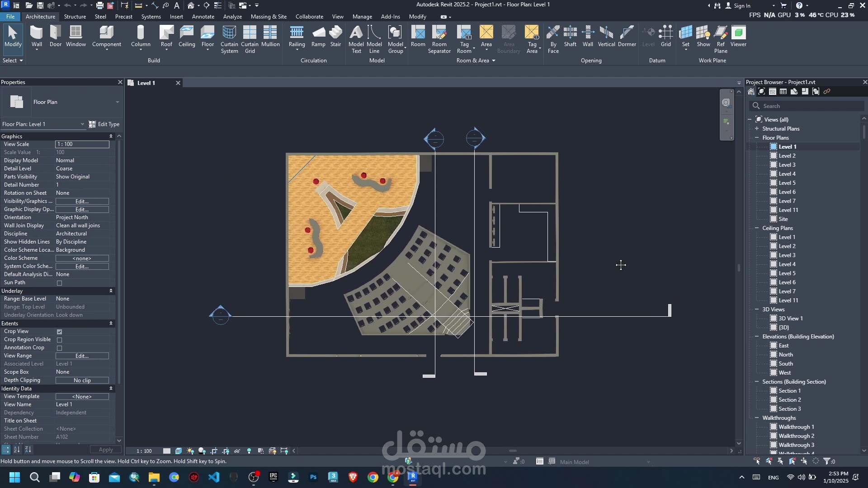The image size is (868, 488).
Task: Collapse the Floor Plans tree node
Action: coord(757,138)
